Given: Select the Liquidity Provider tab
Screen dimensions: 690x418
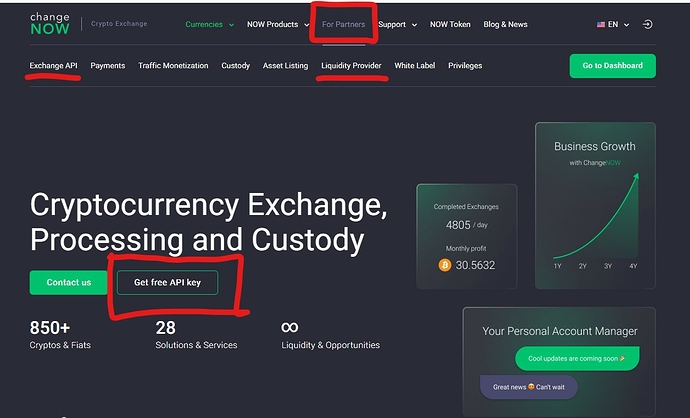Looking at the screenshot, I should click(351, 66).
